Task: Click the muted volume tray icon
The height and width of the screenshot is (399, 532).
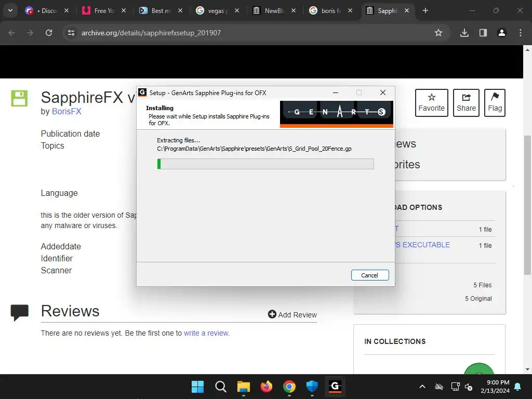Action: 469,387
